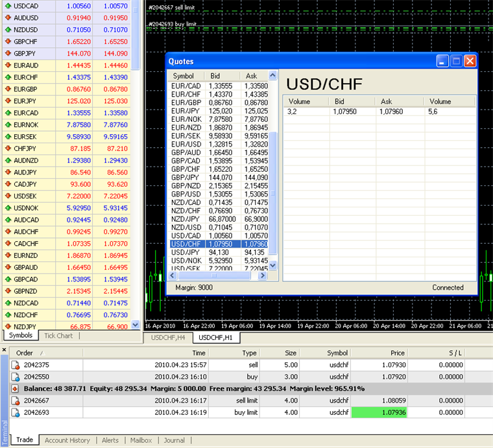
Task: Select GBP/USD row in Quotes list
Action: point(219,194)
